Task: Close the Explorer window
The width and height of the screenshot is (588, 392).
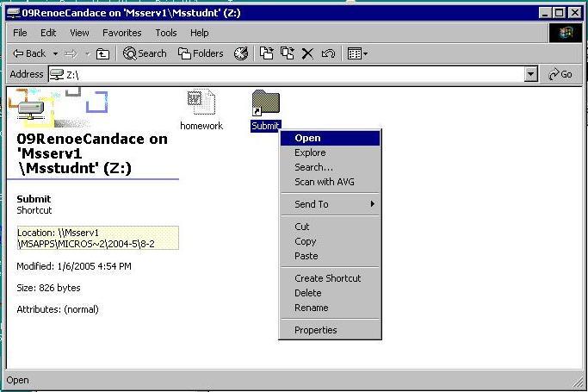Action: tap(574, 13)
